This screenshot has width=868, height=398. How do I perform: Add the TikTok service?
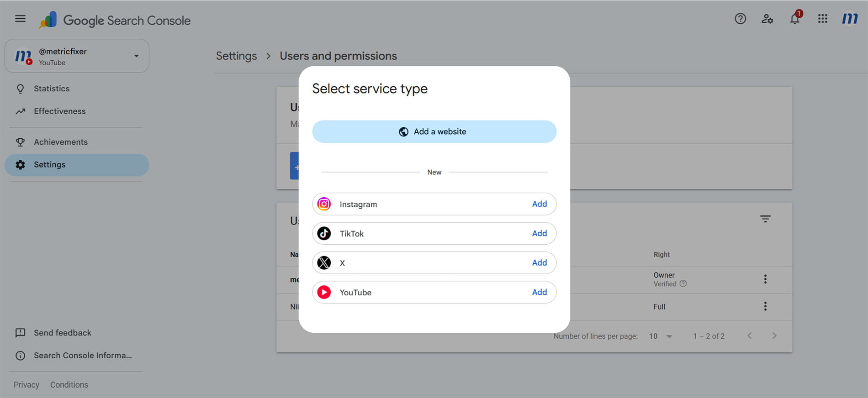539,233
